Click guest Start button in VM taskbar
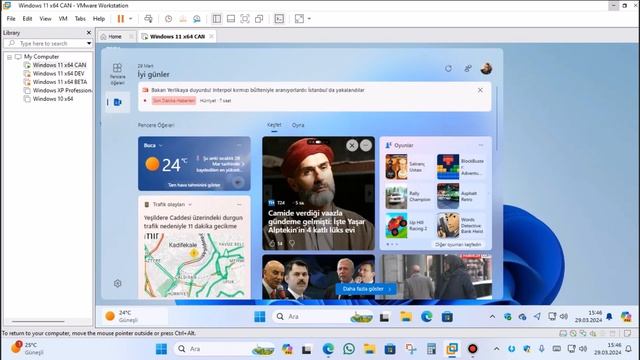This screenshot has width=640, height=360. [x=260, y=316]
